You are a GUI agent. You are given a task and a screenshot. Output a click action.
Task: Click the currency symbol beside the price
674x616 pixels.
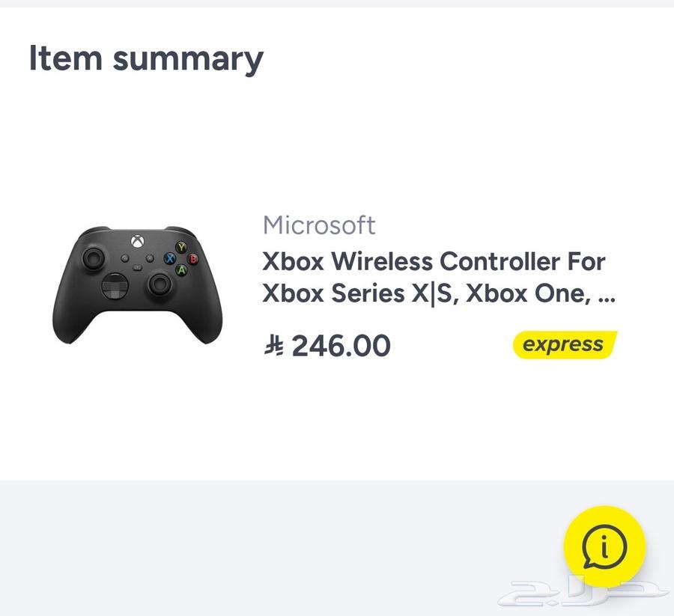pos(273,346)
